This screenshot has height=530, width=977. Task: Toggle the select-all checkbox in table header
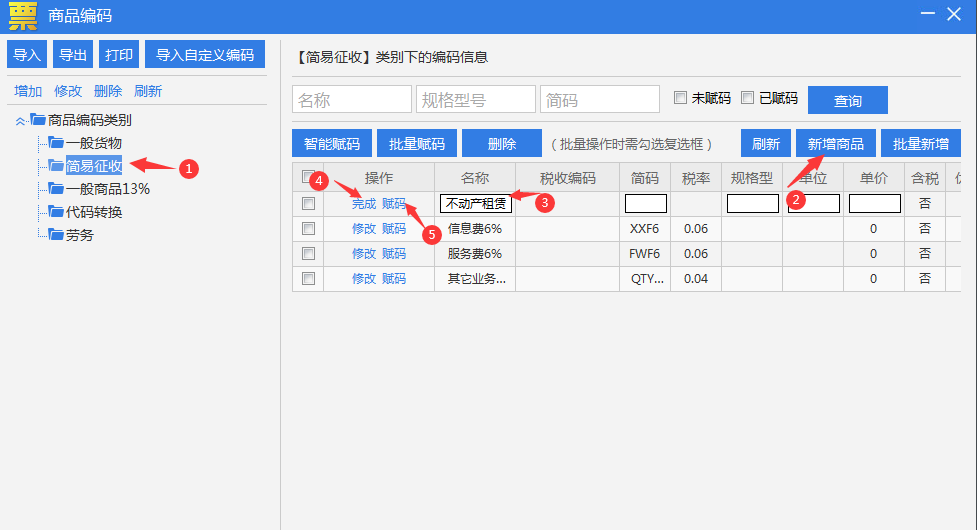308,177
